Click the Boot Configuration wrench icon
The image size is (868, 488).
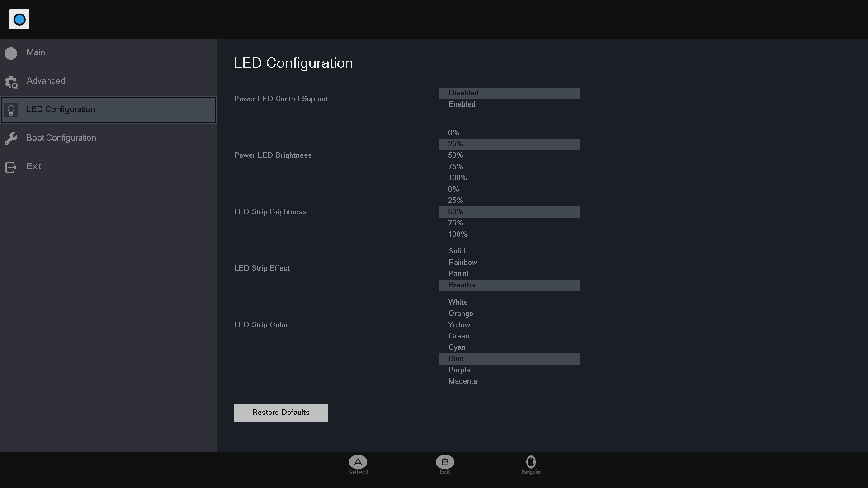click(x=11, y=139)
